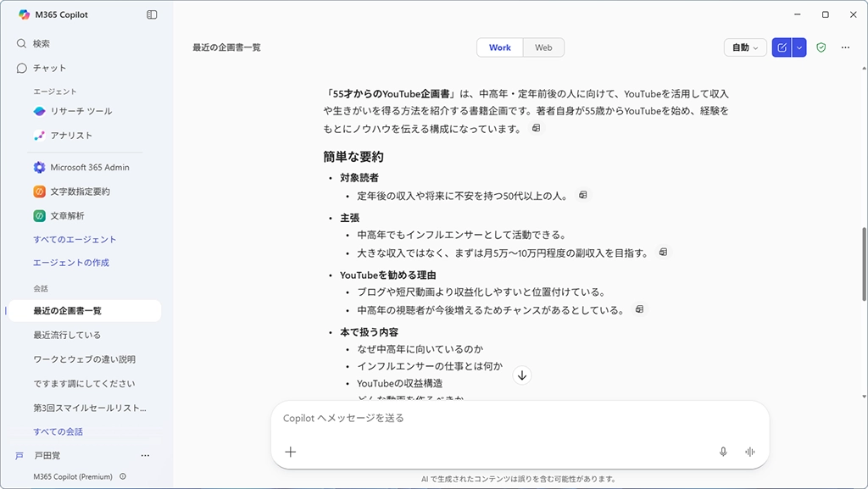Open the 第3回スマイルセールリスト conversation
Screen dimensions: 868x489
(x=90, y=408)
